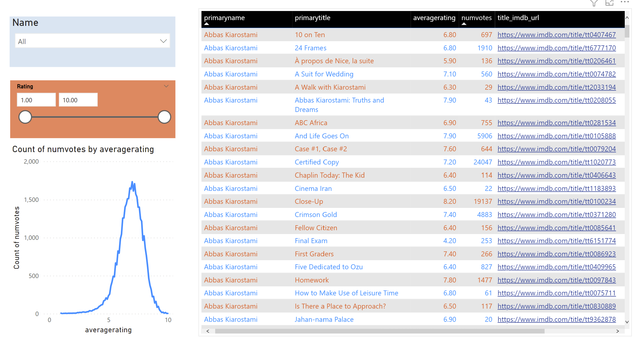Open IMDb link for 10 on Ten
644x346 pixels.
click(556, 35)
